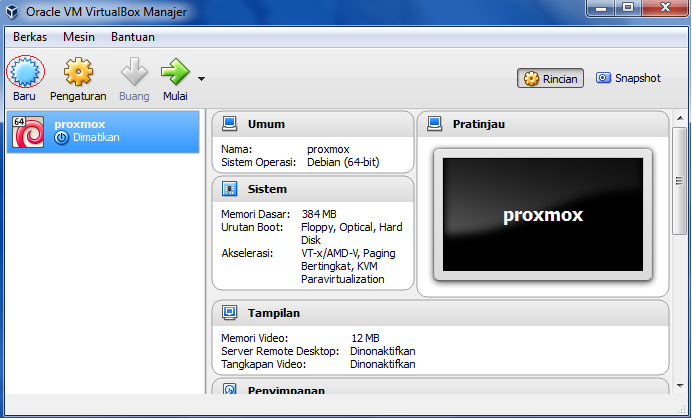Click the 384 MB memory value
This screenshot has width=692, height=420.
coord(319,214)
